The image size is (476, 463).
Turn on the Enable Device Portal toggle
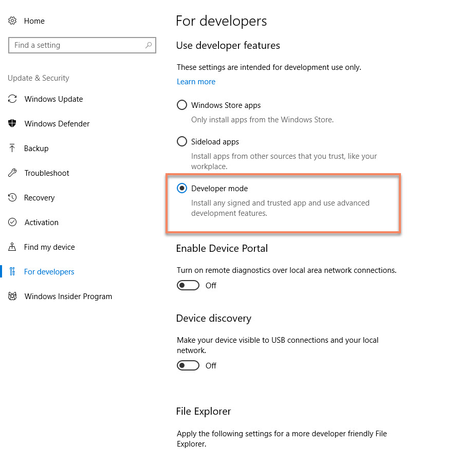[x=188, y=285]
